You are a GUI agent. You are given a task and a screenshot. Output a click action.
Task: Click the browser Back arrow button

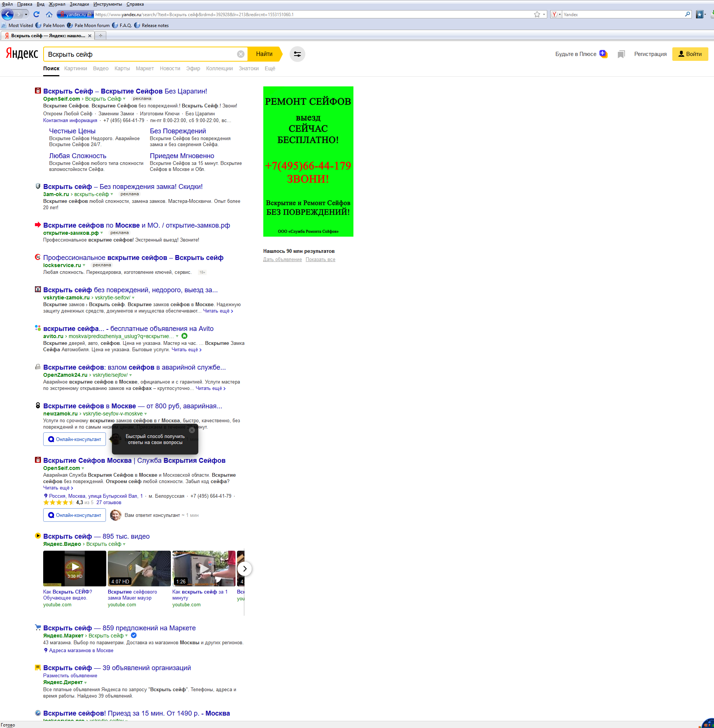(8, 15)
